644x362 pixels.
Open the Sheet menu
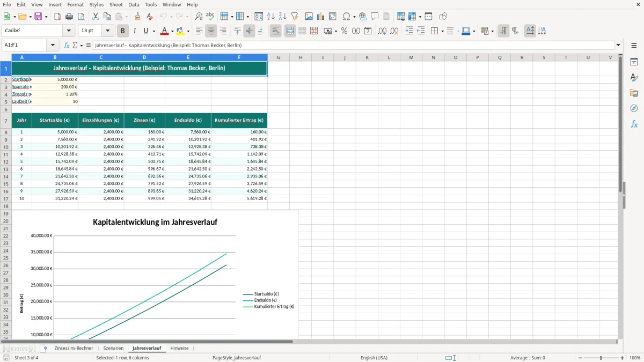[x=116, y=4]
